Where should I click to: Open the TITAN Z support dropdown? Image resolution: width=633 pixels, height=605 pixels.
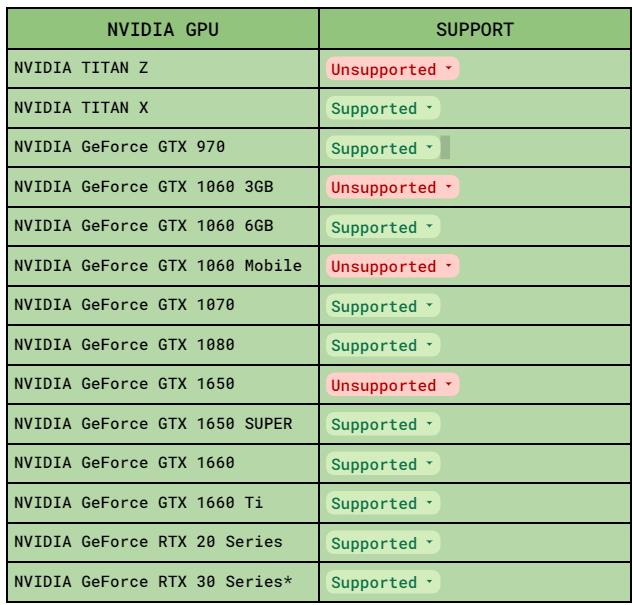click(392, 70)
